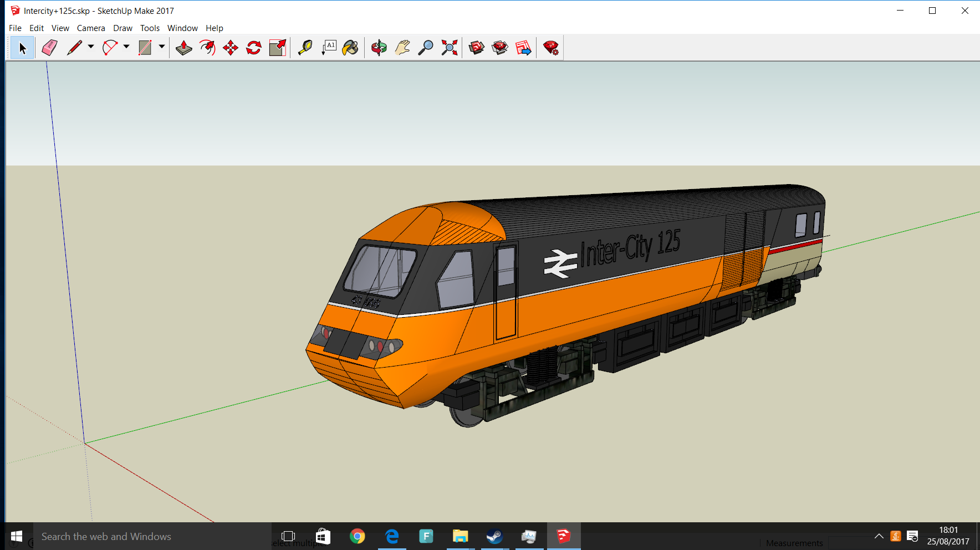This screenshot has width=980, height=550.
Task: Open Microsoft Edge from the taskbar
Action: tap(392, 536)
